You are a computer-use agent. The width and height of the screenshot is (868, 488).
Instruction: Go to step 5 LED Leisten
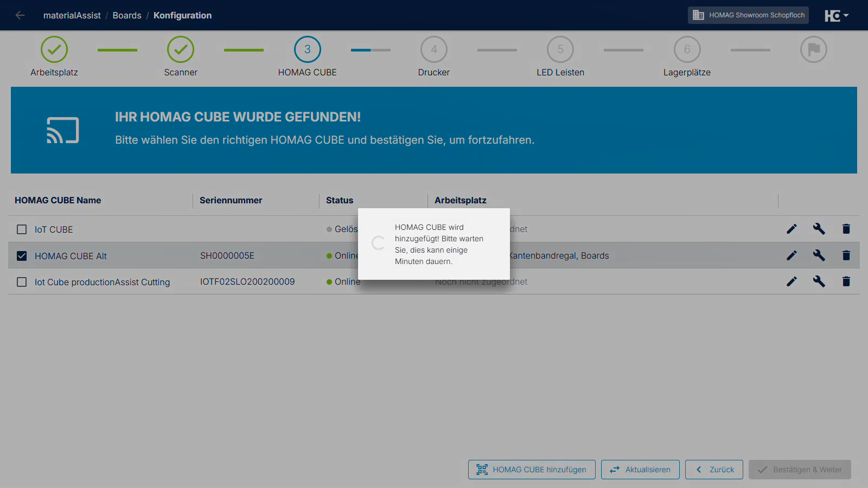click(560, 49)
